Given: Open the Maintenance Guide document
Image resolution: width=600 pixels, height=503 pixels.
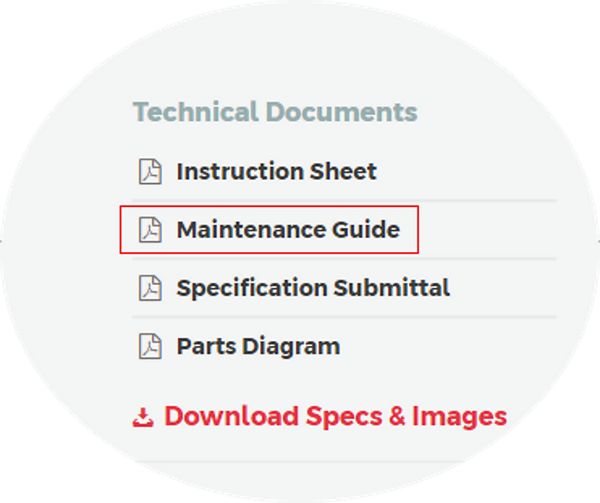Looking at the screenshot, I should tap(288, 230).
